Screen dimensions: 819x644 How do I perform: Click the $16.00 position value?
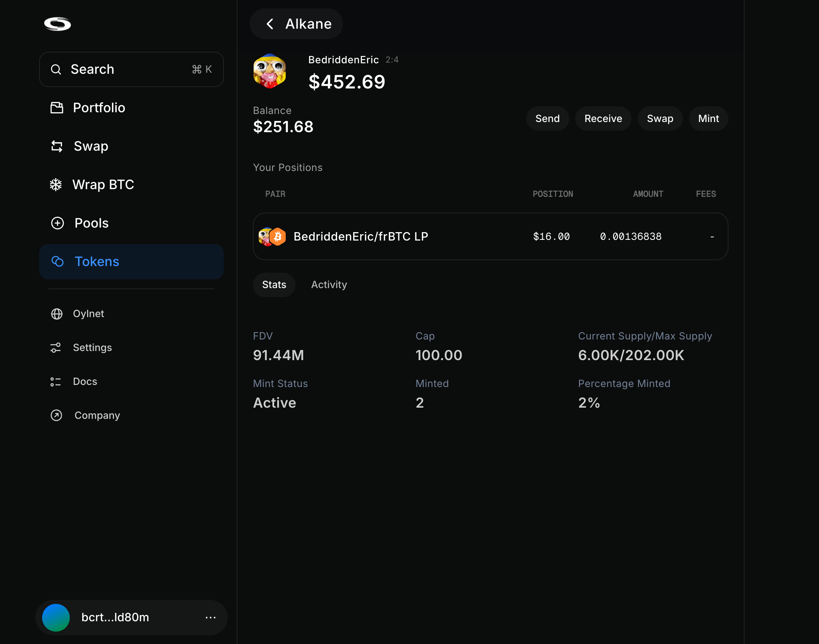(x=551, y=237)
